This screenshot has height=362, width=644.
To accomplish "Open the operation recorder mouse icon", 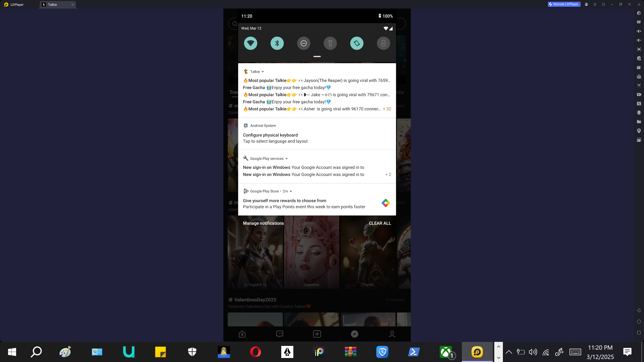I will [x=639, y=58].
